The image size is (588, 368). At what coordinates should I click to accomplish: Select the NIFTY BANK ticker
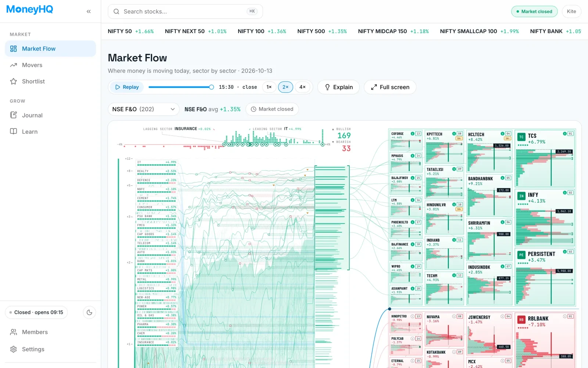pos(555,31)
